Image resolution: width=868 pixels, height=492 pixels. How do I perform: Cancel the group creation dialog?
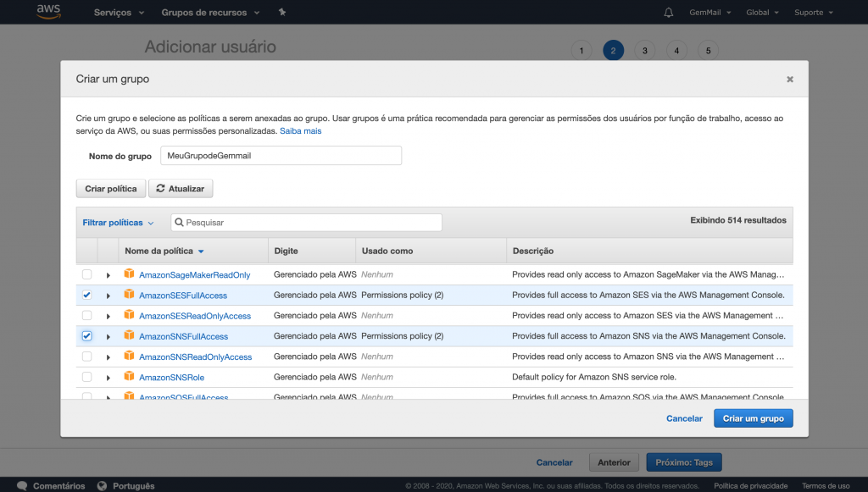click(684, 418)
